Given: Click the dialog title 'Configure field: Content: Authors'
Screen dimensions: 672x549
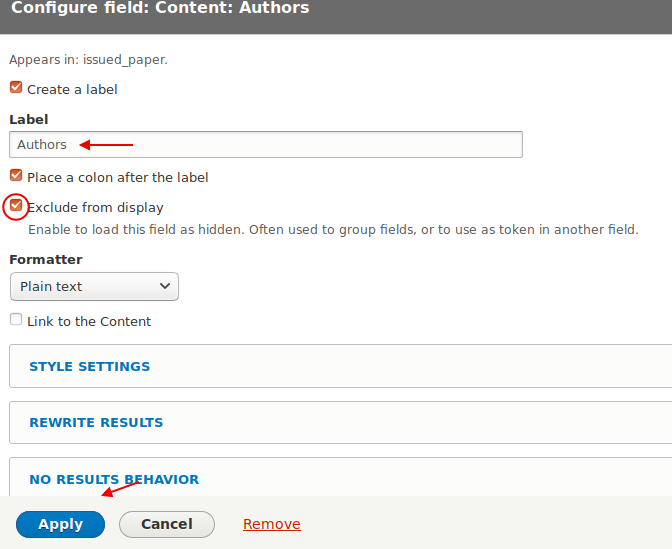Looking at the screenshot, I should (x=160, y=9).
